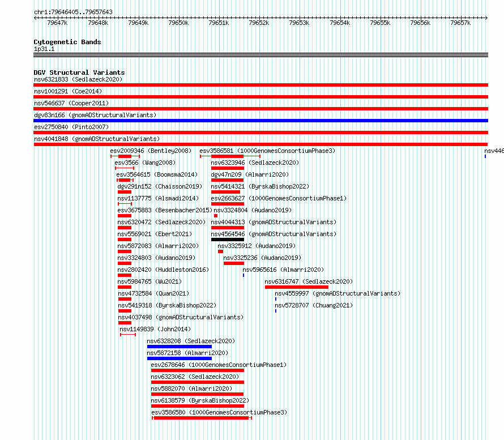
Task: Open esv3586581 (1000GenomesConsortiumPhase3) variant
Action: coord(267,151)
